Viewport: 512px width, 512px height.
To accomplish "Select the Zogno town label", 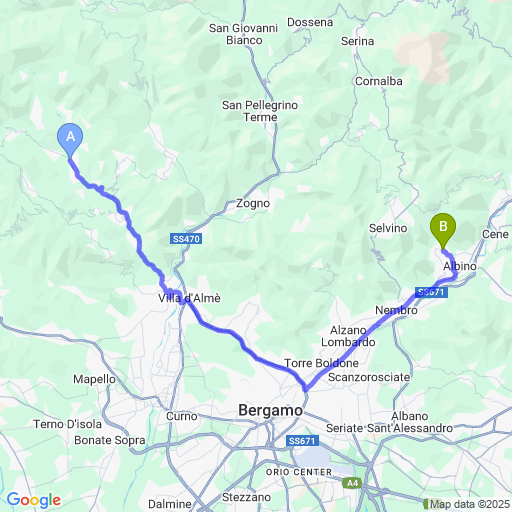I will click(253, 203).
